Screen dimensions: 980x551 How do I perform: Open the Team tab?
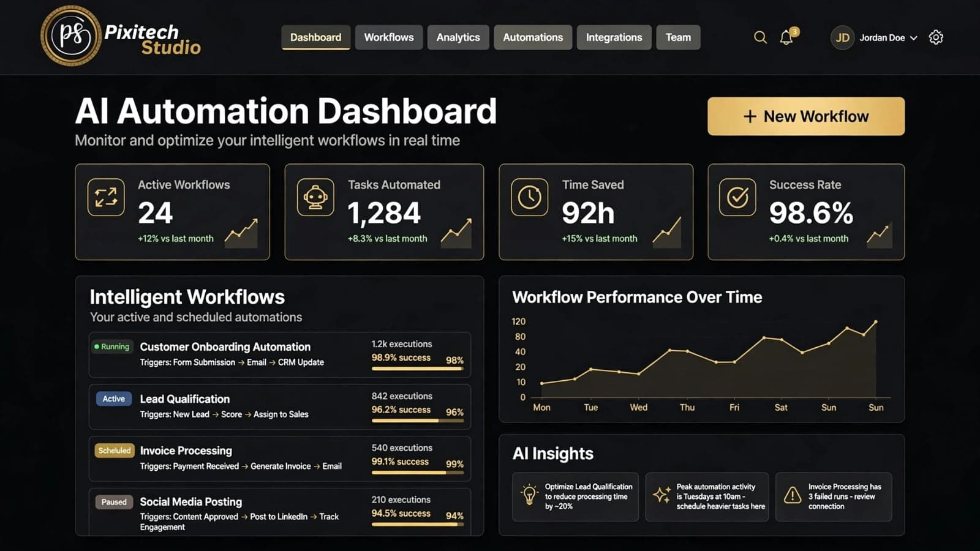[x=678, y=37]
